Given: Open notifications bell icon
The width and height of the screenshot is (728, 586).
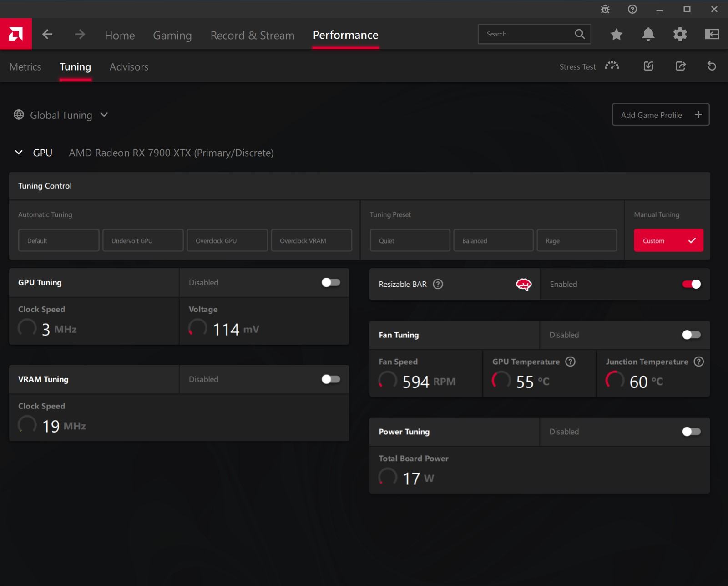Looking at the screenshot, I should 648,34.
